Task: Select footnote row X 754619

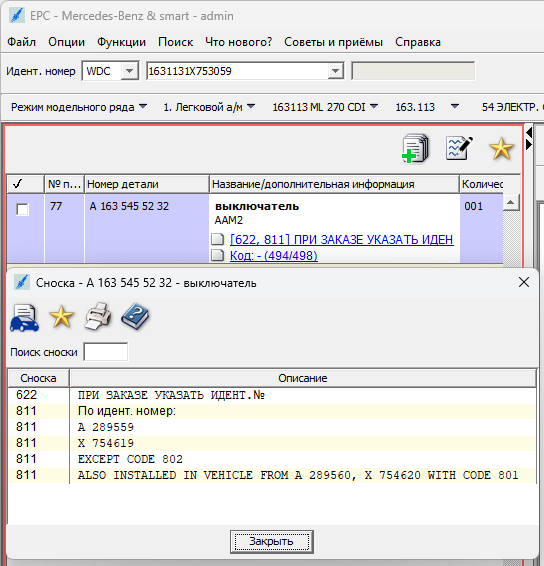Action: [x=272, y=443]
